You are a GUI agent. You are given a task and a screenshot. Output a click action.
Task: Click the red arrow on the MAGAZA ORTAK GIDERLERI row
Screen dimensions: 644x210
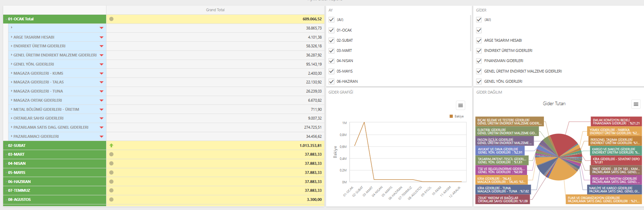click(x=102, y=100)
